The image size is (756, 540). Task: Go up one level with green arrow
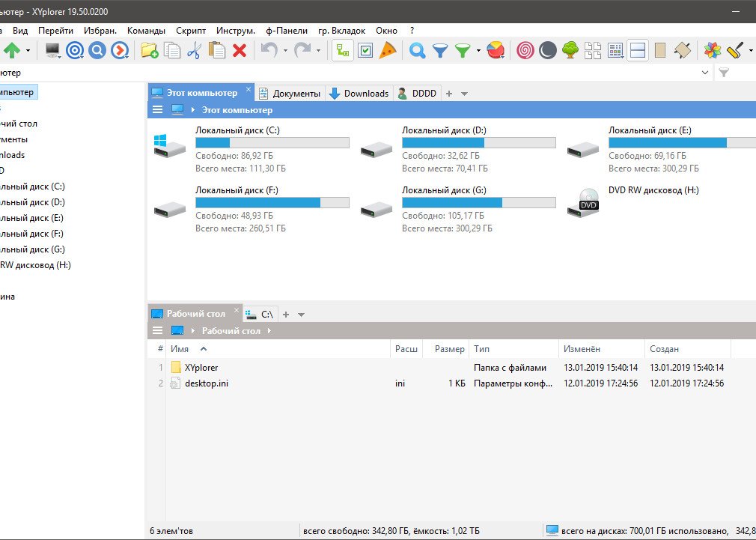click(12, 50)
